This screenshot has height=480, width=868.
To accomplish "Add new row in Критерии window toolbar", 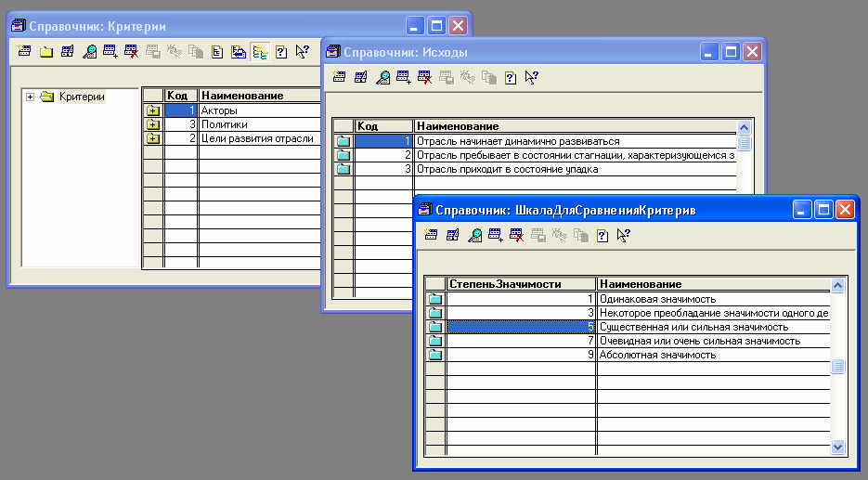I will [x=24, y=51].
